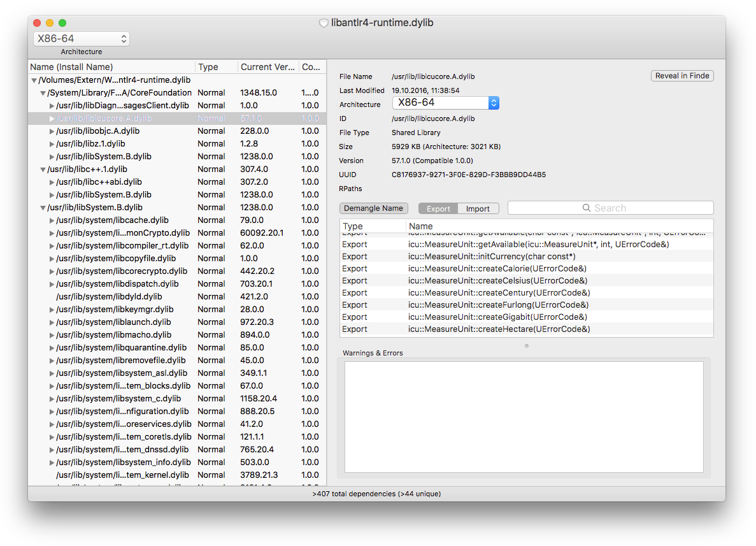Select symbol icu::MeasureUnit::createCelsius(UErrorCode&)

pyautogui.click(x=527, y=281)
